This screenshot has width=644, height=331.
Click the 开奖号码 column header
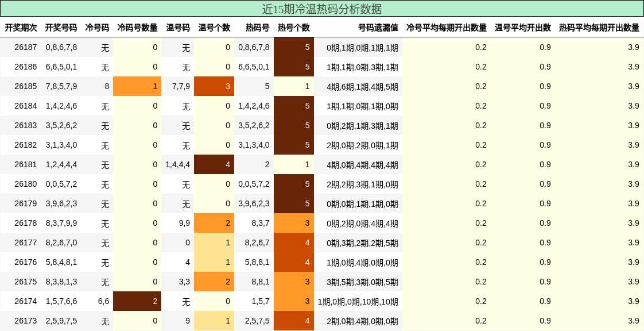(x=61, y=28)
